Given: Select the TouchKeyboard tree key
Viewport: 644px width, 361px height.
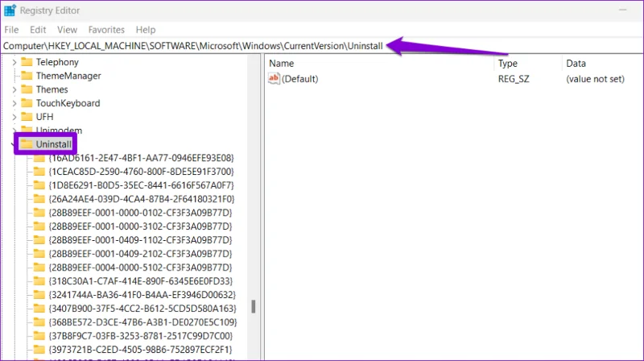Looking at the screenshot, I should coord(68,103).
